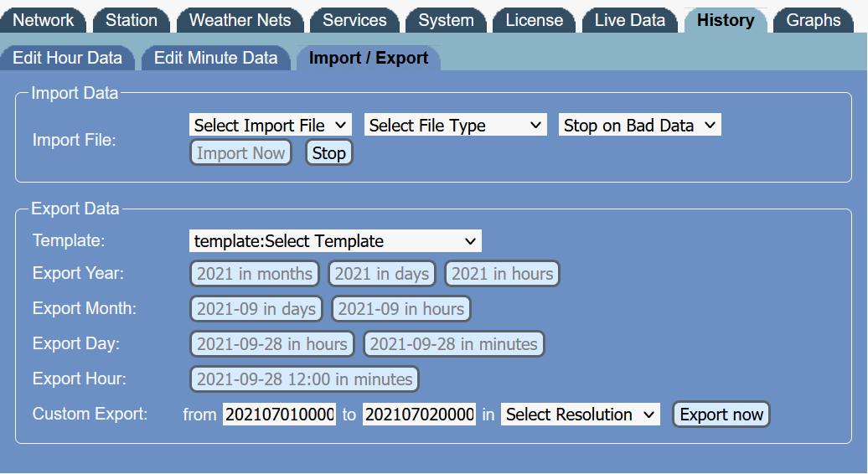
Task: Export 2021-09-28 in minutes
Action: click(x=453, y=344)
